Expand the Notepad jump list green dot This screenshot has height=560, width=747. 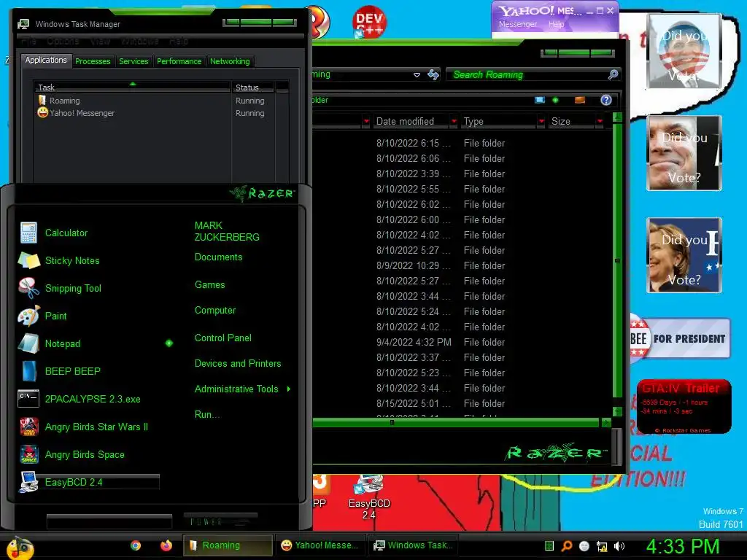point(169,343)
